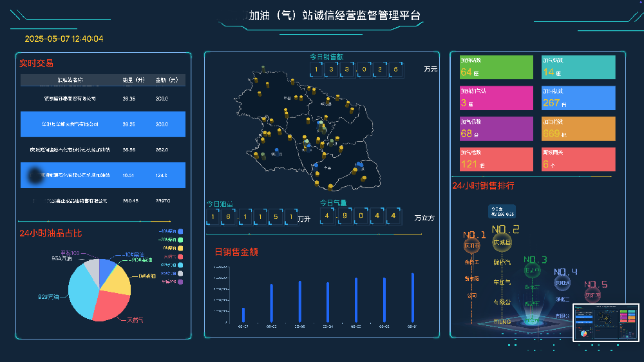Open the orange 669 stat card
This screenshot has height=362, width=644.
578,128
